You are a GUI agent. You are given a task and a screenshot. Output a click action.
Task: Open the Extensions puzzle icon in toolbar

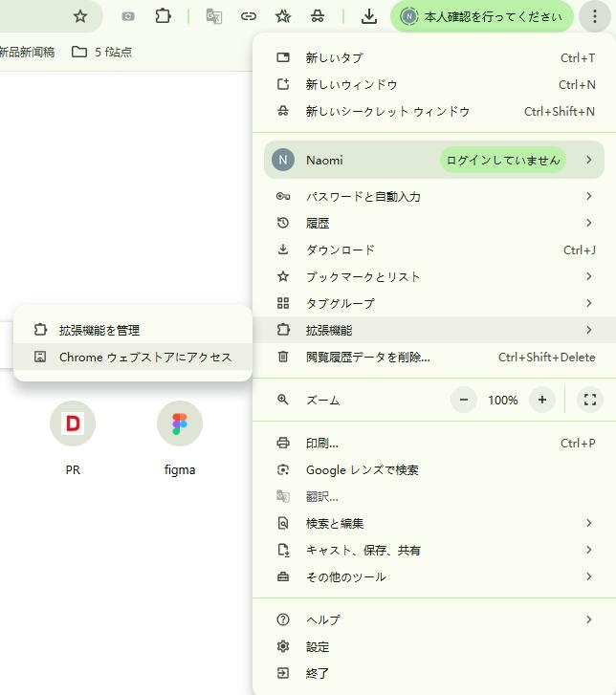163,16
